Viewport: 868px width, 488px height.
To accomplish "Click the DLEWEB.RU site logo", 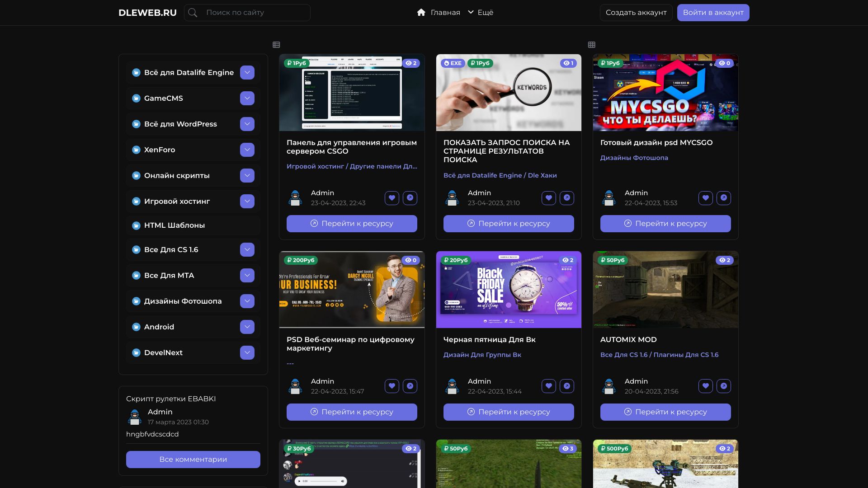I will point(147,13).
